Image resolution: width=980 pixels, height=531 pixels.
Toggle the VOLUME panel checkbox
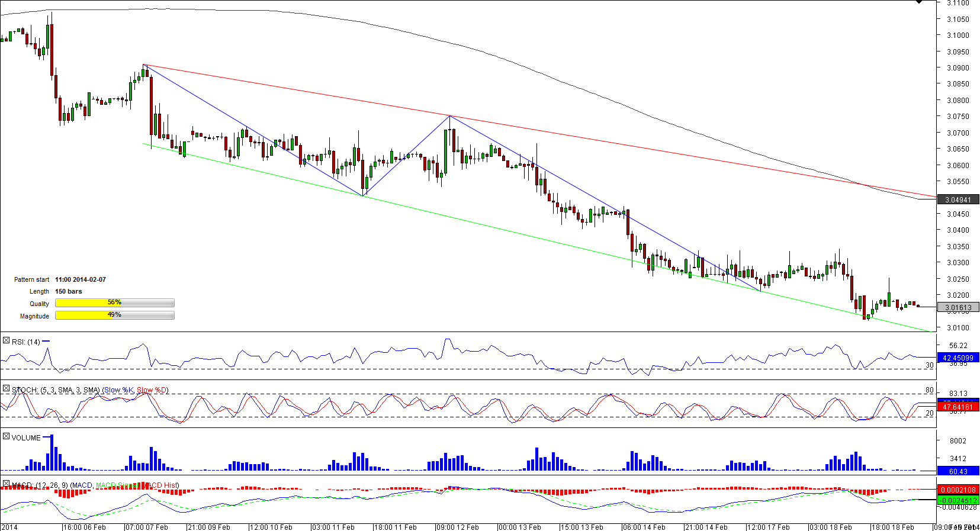[x=6, y=437]
